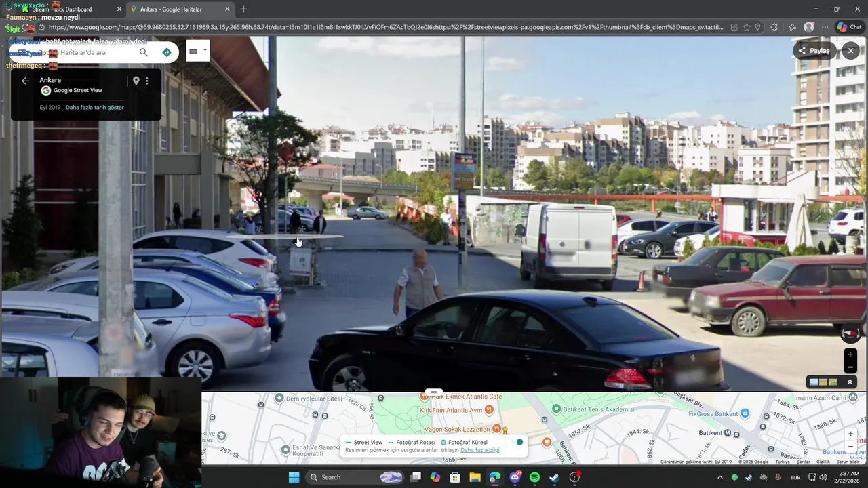Image resolution: width=868 pixels, height=488 pixels.
Task: Open the three-dot menu in Street View card
Action: click(x=147, y=81)
